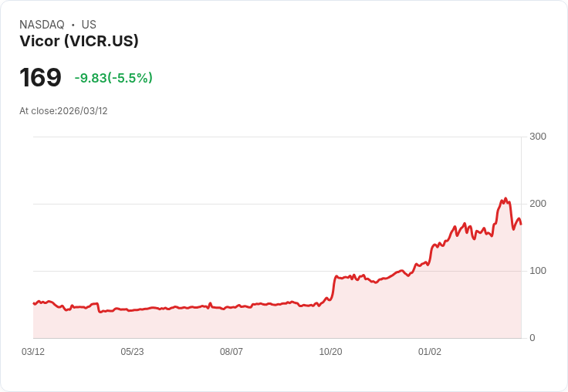Screen dimensions: 568x392
Task: Click the 200 price axis label
Action: coord(538,204)
